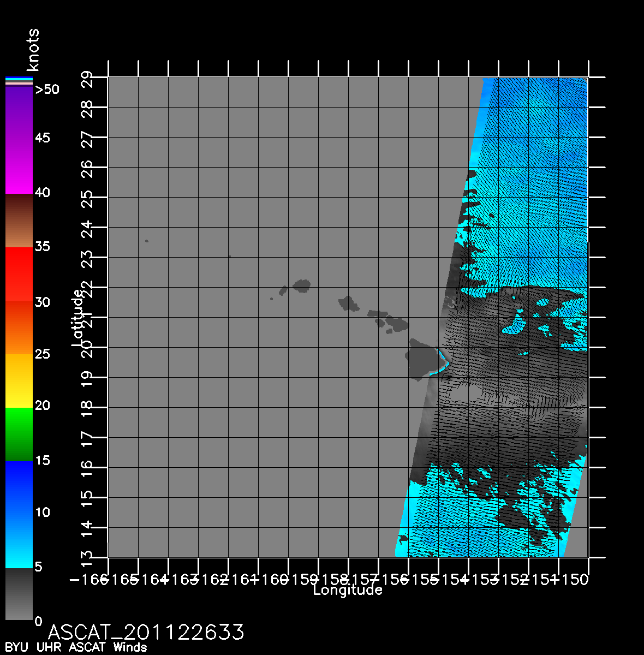Image resolution: width=644 pixels, height=655 pixels.
Task: Click the cyan 5-10 knots color band
Action: pyautogui.click(x=19, y=540)
